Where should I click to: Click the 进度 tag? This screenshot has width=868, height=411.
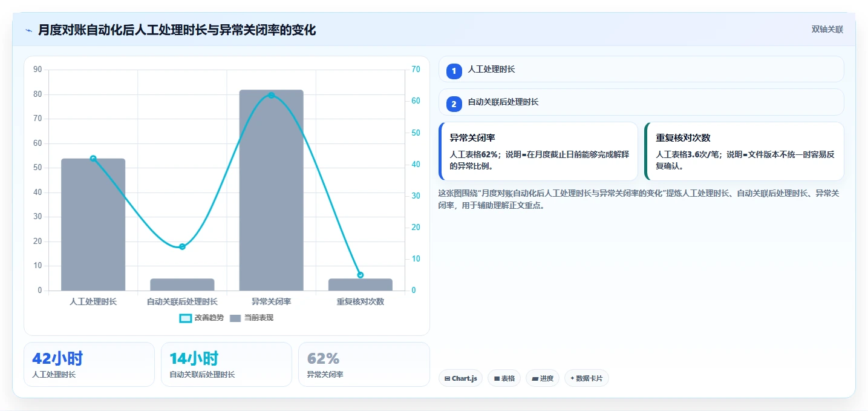coord(543,378)
